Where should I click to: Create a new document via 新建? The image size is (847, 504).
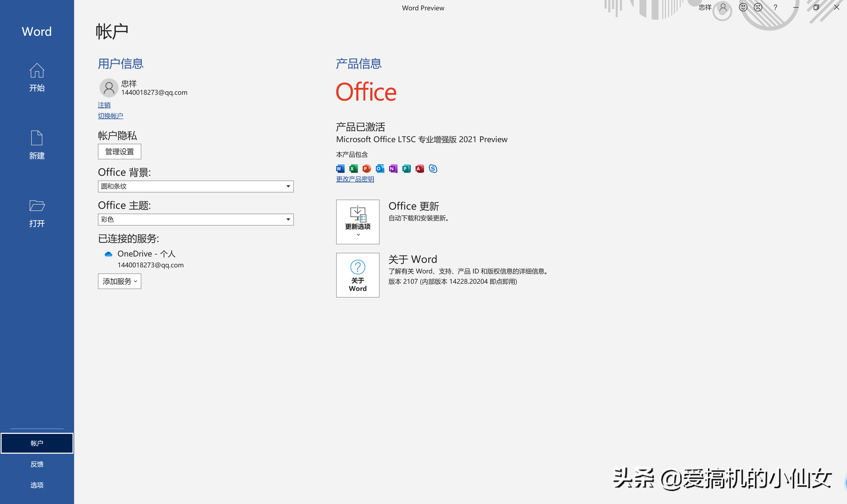click(37, 145)
